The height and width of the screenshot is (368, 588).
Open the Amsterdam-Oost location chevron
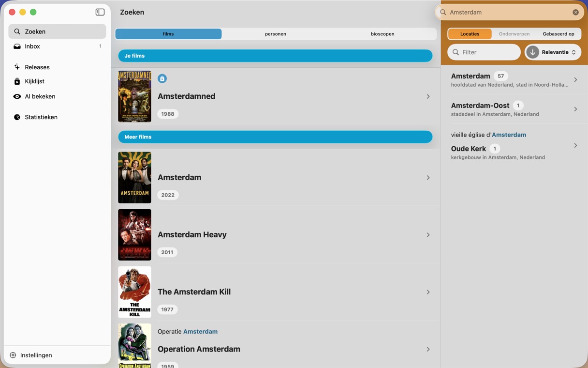[575, 109]
